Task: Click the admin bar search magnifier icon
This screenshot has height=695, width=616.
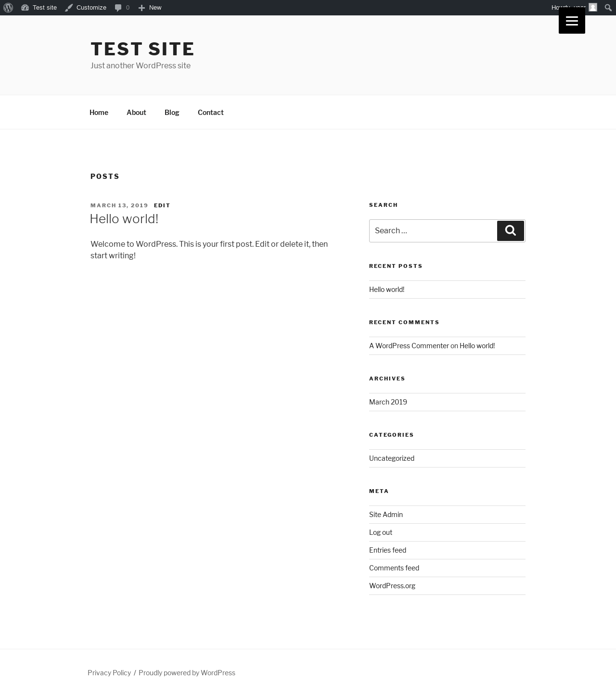Action: (x=608, y=8)
